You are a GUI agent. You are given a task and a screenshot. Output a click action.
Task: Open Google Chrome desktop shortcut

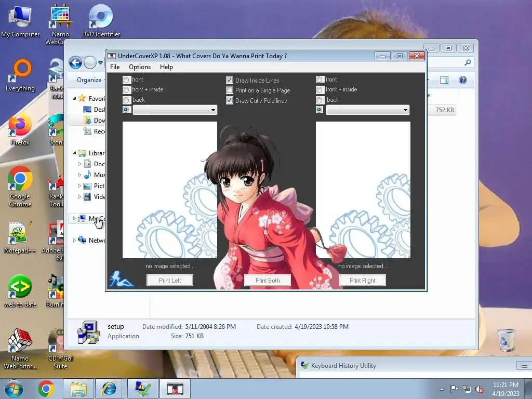point(20,187)
